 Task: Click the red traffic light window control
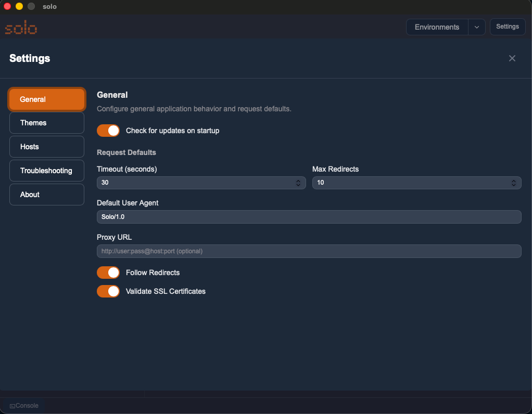click(x=6, y=6)
